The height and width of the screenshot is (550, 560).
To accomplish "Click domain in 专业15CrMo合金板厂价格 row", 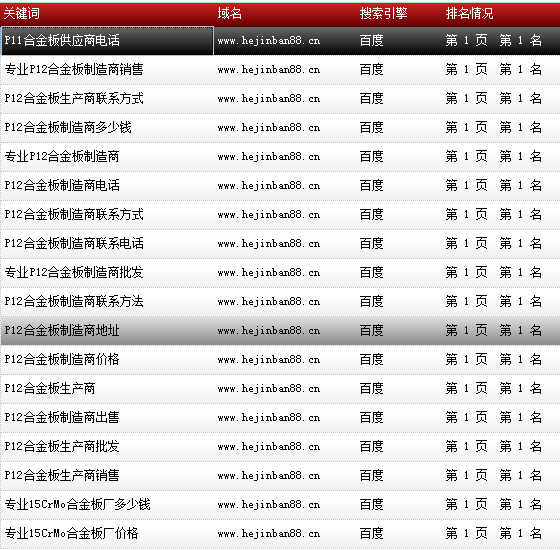I will (269, 534).
